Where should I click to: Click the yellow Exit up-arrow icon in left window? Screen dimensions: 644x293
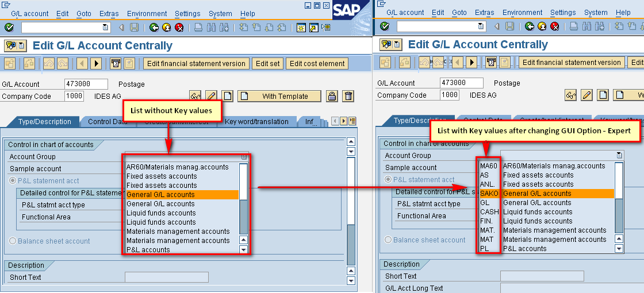[166, 28]
